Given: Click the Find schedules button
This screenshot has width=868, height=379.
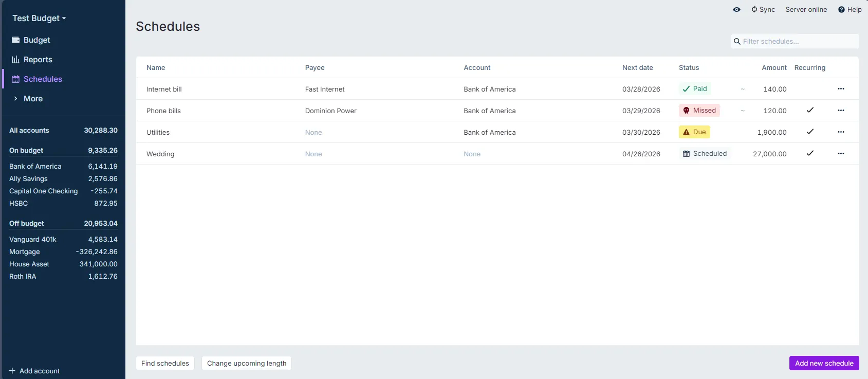Looking at the screenshot, I should (165, 363).
